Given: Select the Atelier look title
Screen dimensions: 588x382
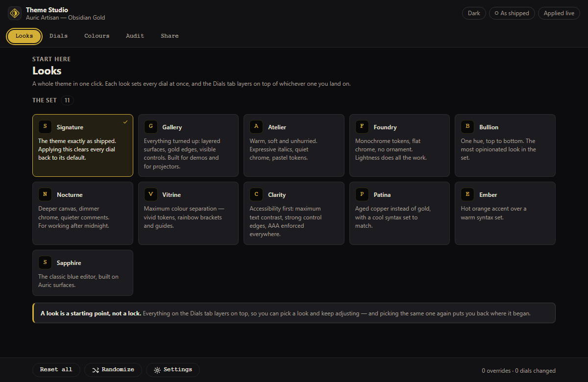Looking at the screenshot, I should pos(277,127).
